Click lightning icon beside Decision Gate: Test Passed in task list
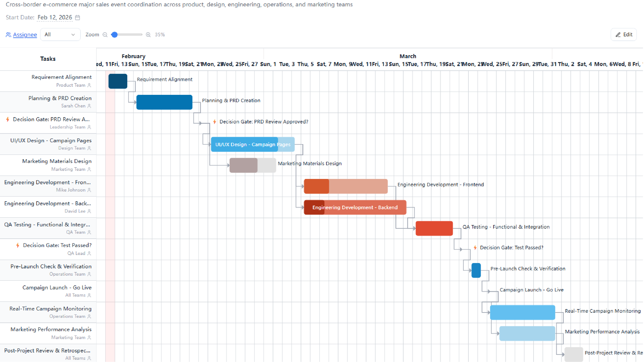 [x=18, y=245]
